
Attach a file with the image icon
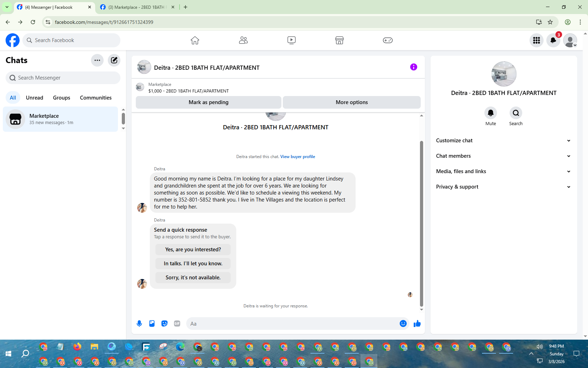pos(152,323)
